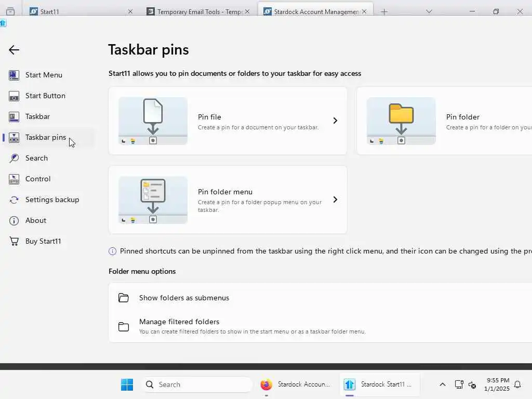Close the Start11 tab
The image size is (532, 399).
tap(130, 11)
